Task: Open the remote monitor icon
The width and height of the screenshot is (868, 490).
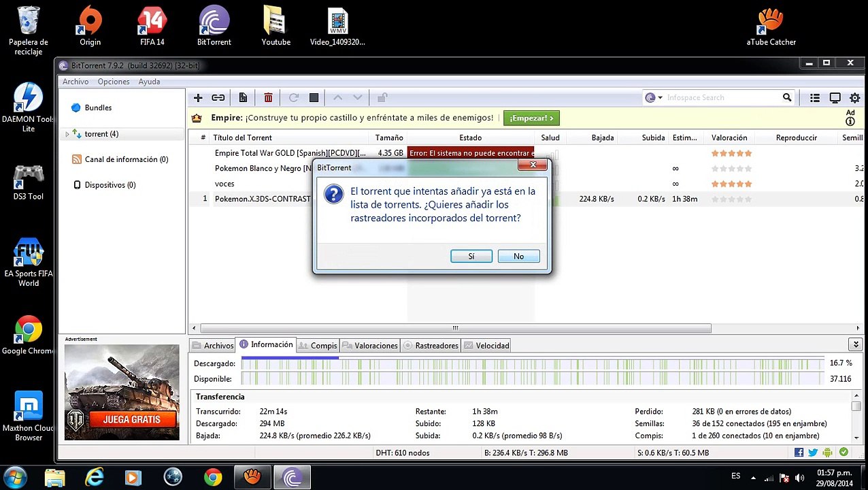Action: 835,98
